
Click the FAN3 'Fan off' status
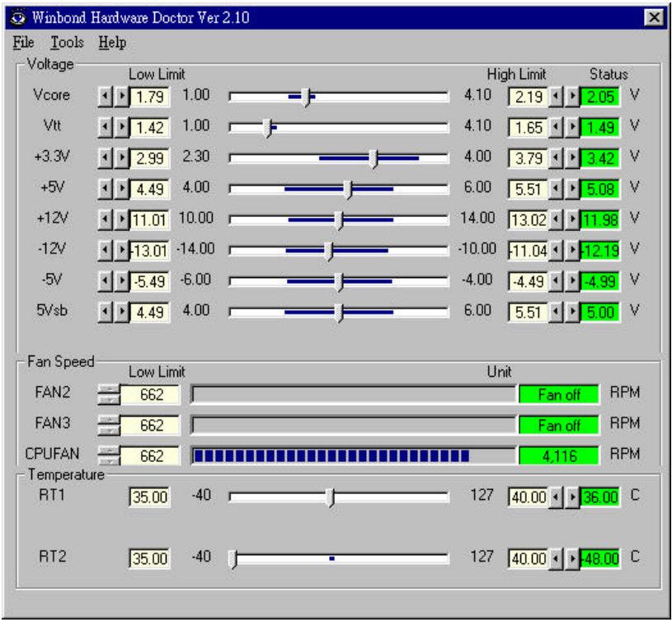click(559, 426)
